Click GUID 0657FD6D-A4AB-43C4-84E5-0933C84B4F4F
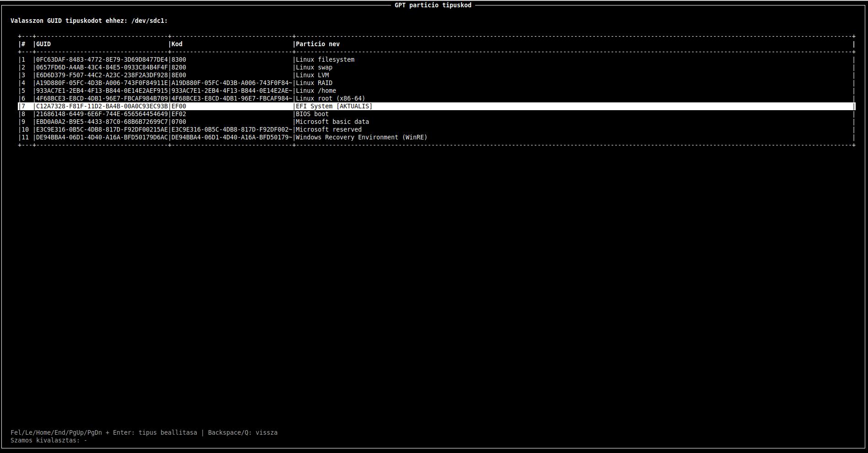The image size is (868, 453). pyautogui.click(x=102, y=67)
